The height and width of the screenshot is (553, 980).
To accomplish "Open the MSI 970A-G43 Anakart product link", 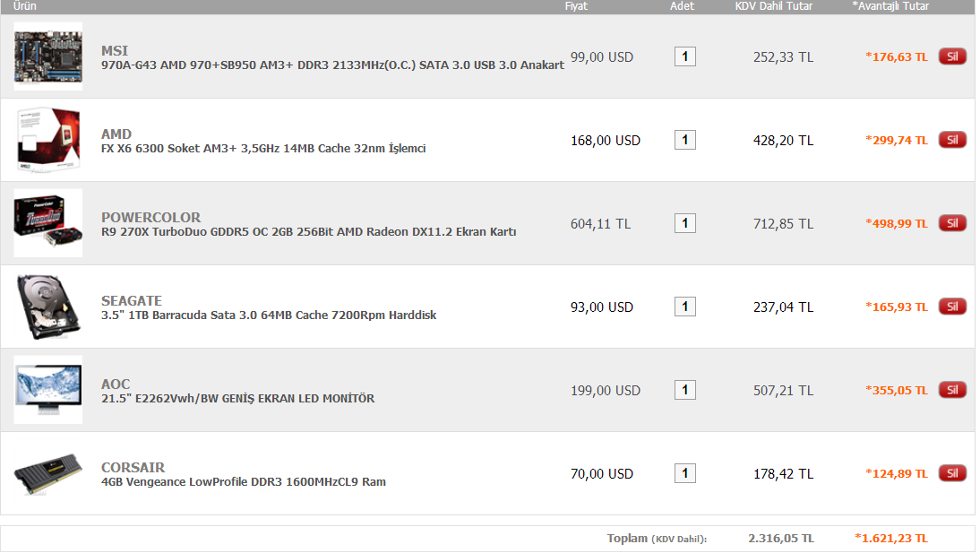I will coord(332,65).
